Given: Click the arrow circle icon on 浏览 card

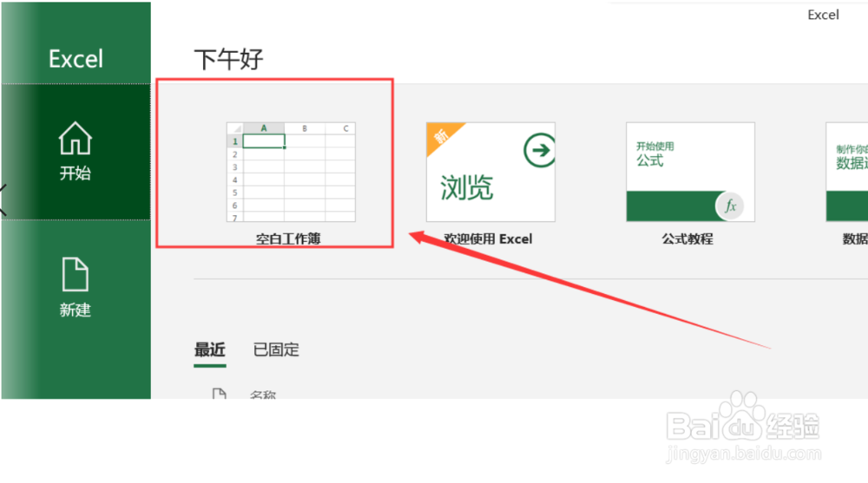Looking at the screenshot, I should pos(539,150).
